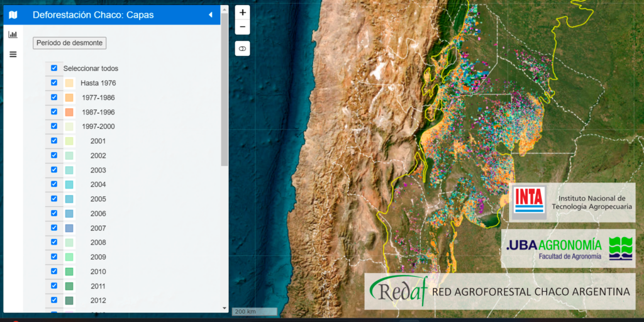Click the '2006' layer label
Screen dimensions: 644x322
98,214
